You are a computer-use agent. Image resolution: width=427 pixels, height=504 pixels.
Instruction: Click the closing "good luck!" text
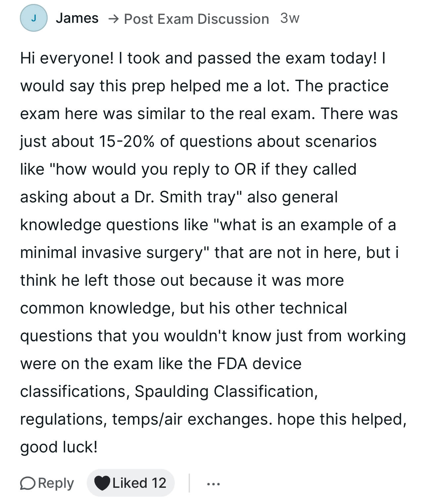(59, 447)
